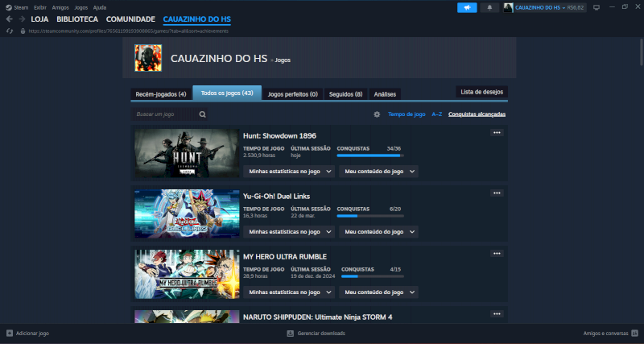644x344 pixels.
Task: Click the Add game plus icon
Action: pos(10,333)
